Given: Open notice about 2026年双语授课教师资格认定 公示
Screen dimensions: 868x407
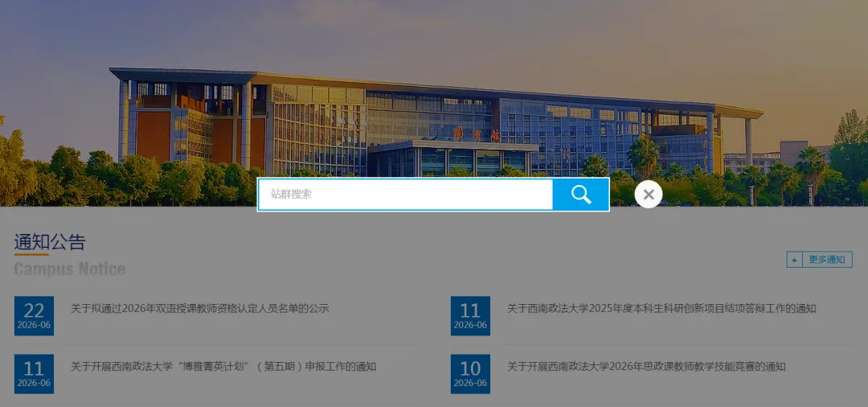Looking at the screenshot, I should (x=200, y=308).
